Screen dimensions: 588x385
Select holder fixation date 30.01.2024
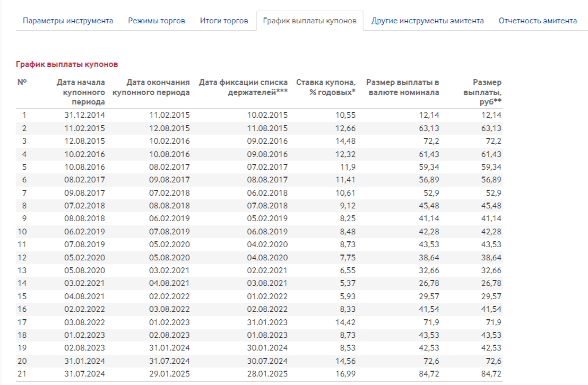coord(267,347)
